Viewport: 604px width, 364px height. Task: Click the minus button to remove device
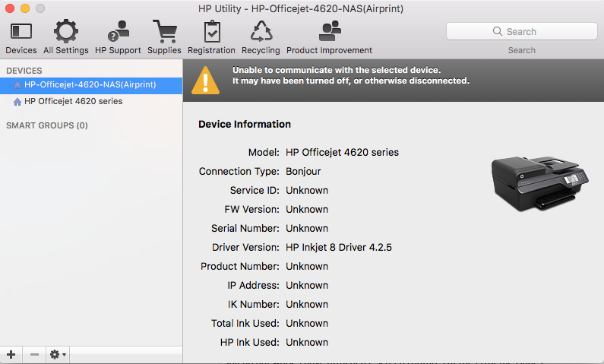pos(34,355)
